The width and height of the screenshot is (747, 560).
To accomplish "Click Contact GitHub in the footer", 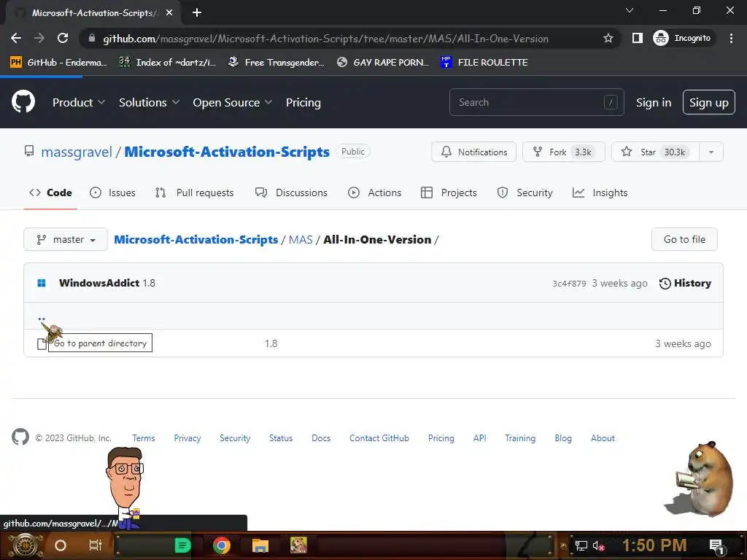I will click(379, 438).
